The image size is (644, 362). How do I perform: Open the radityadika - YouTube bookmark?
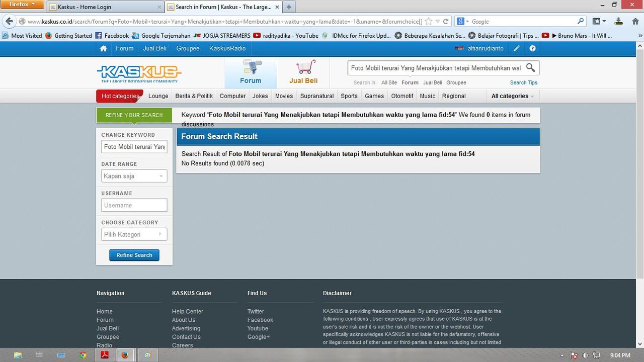(x=286, y=36)
